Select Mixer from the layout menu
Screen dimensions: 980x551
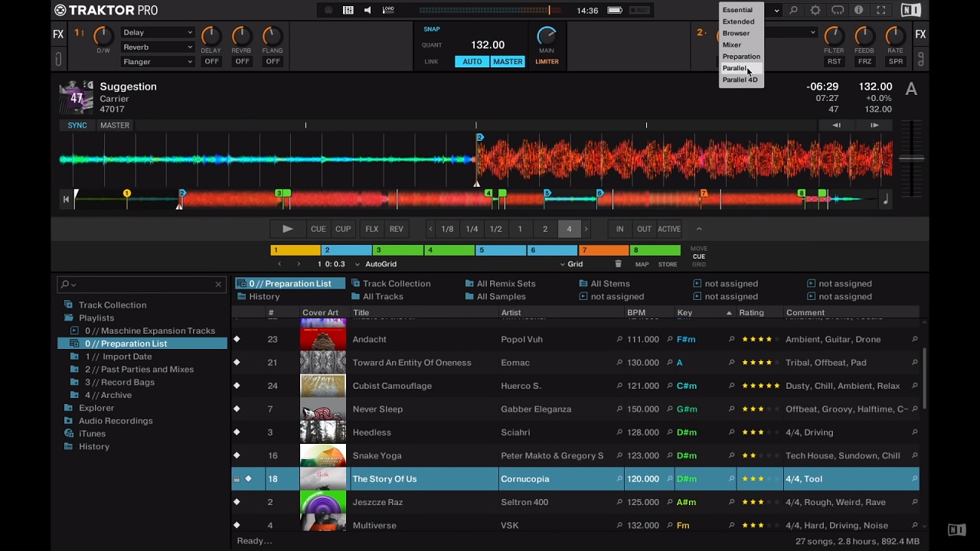point(733,44)
